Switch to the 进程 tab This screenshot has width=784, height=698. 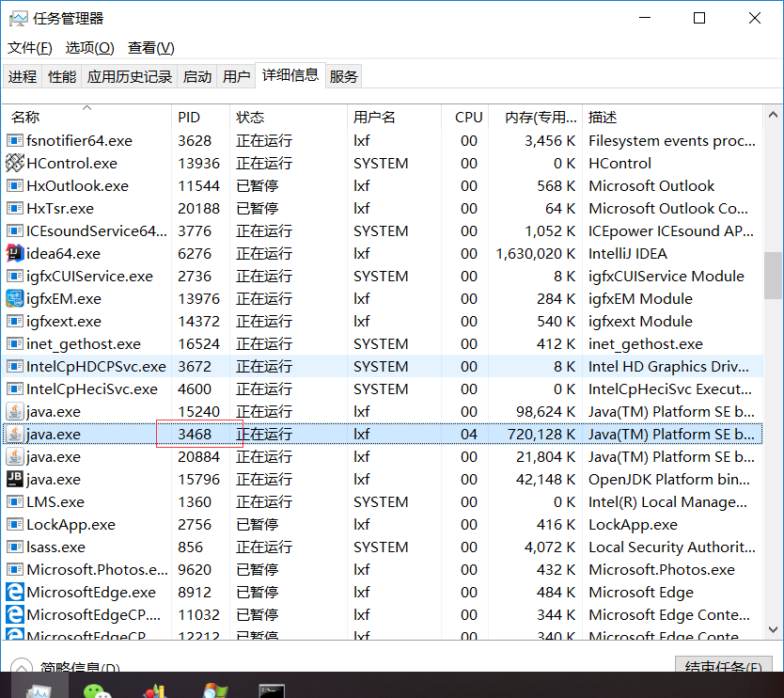click(23, 76)
